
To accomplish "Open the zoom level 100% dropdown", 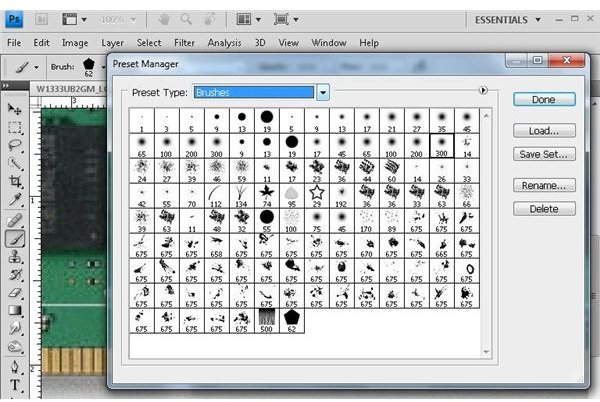I will click(118, 19).
